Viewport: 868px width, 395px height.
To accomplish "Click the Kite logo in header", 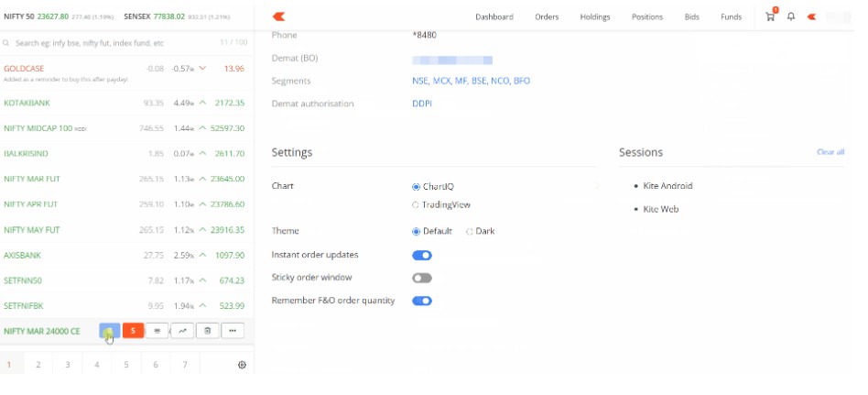I will pos(279,16).
